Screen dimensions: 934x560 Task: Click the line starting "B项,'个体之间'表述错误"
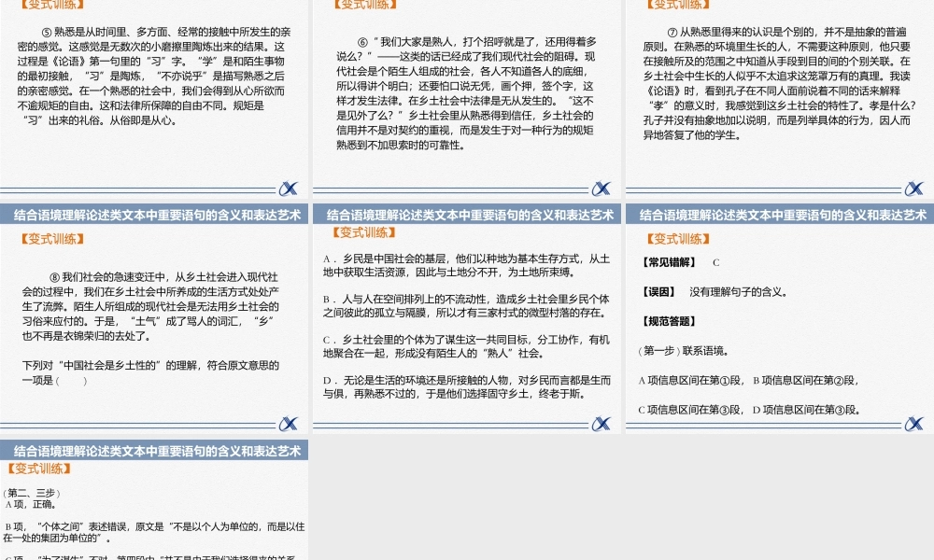(x=154, y=532)
